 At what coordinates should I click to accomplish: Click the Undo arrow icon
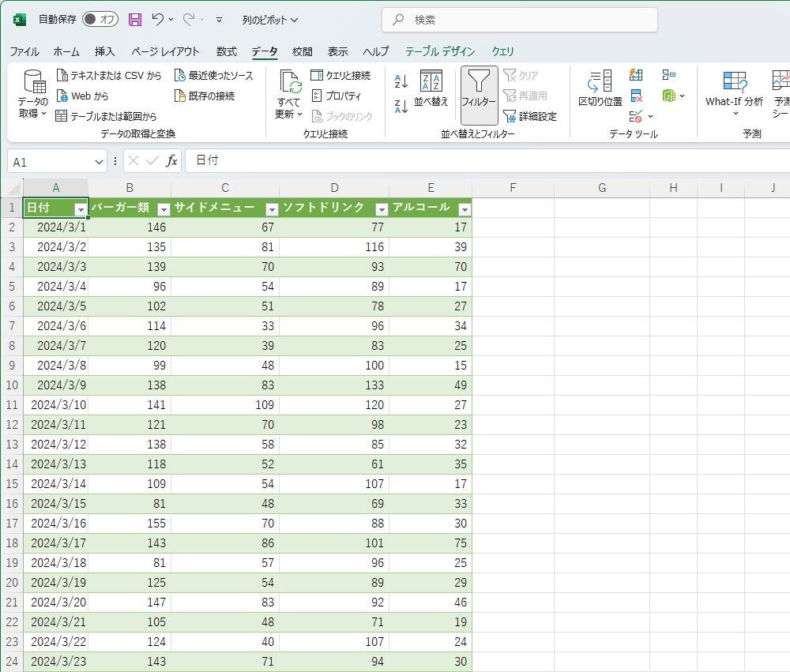coord(158,20)
